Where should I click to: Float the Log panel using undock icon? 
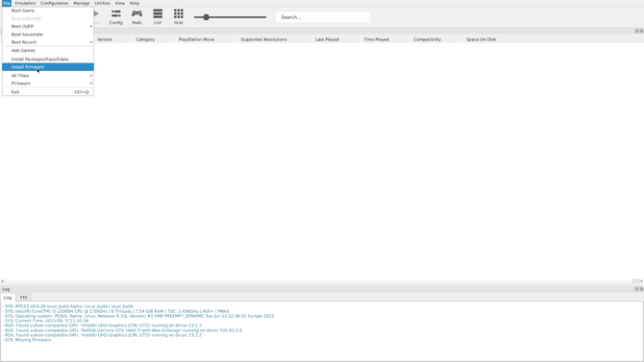click(x=636, y=289)
